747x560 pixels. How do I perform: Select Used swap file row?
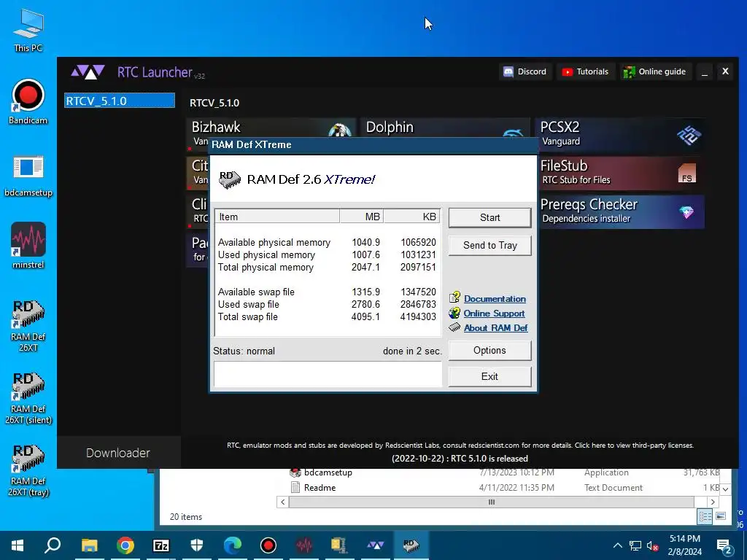[x=327, y=304]
